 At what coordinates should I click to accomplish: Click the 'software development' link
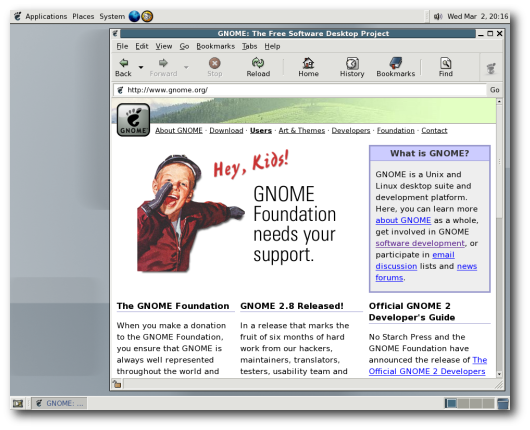click(x=420, y=243)
